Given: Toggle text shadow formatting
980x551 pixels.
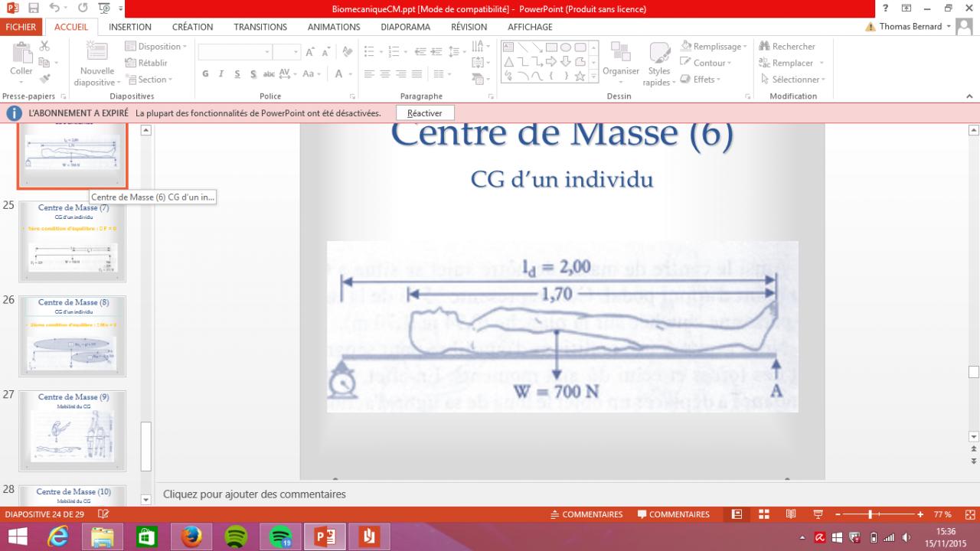Looking at the screenshot, I should click(252, 74).
